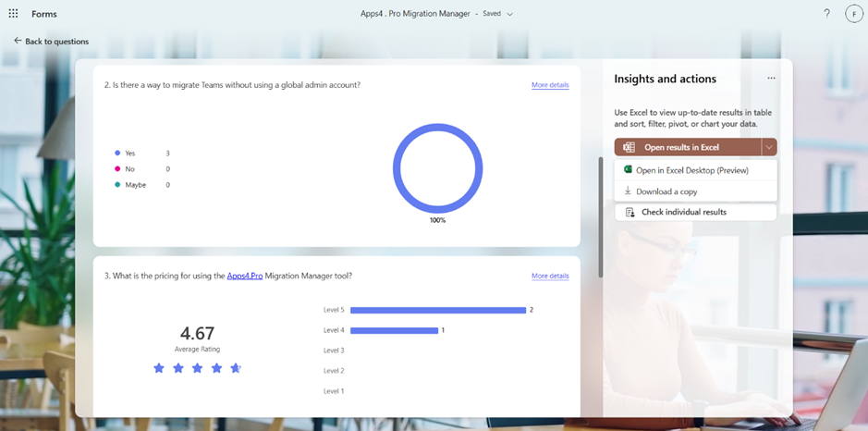The image size is (868, 431).
Task: Click the Average Rating caption
Action: pyautogui.click(x=197, y=349)
